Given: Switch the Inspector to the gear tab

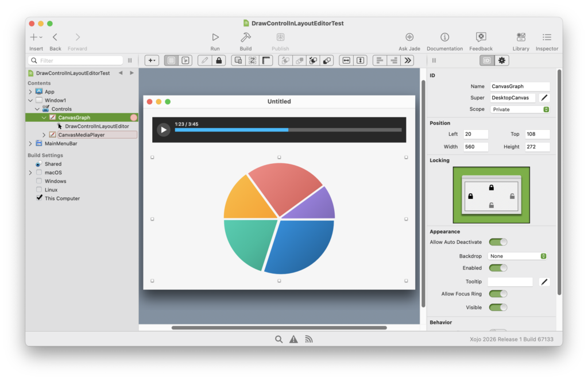Looking at the screenshot, I should [x=502, y=60].
